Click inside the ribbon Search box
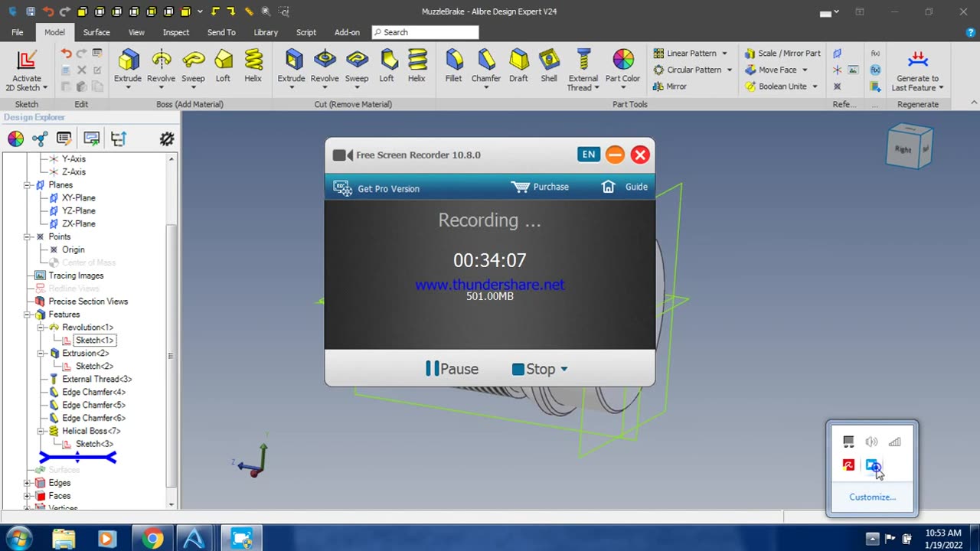The width and height of the screenshot is (980, 551). 426,32
